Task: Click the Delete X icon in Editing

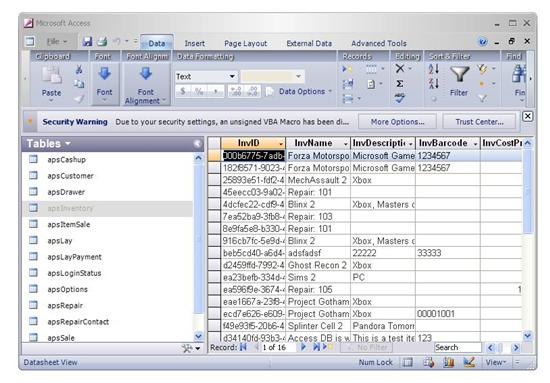Action: pos(400,68)
